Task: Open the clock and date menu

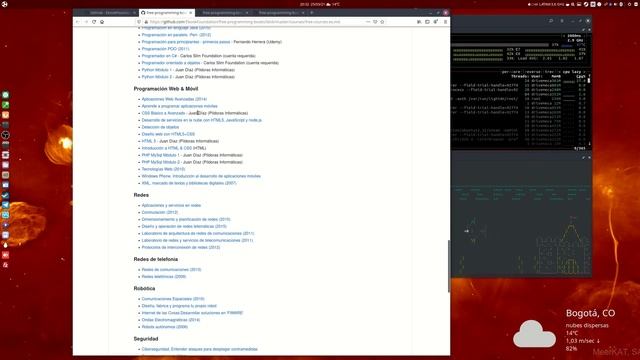Action: (x=320, y=4)
